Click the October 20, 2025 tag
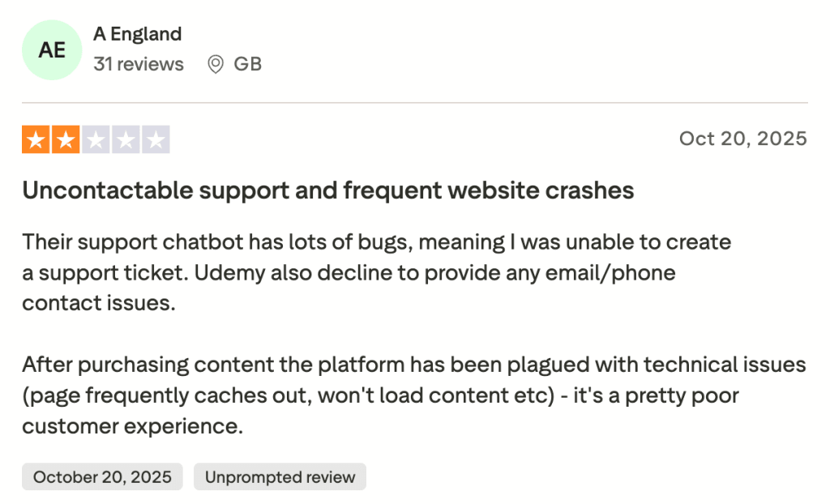830x504 pixels. pos(102,476)
